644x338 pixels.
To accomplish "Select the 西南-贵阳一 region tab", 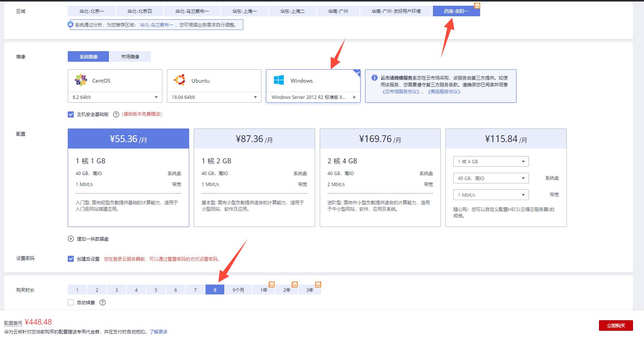I will pyautogui.click(x=456, y=11).
